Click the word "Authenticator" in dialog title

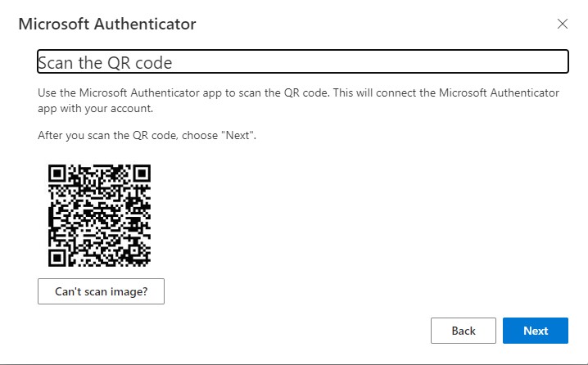(144, 24)
